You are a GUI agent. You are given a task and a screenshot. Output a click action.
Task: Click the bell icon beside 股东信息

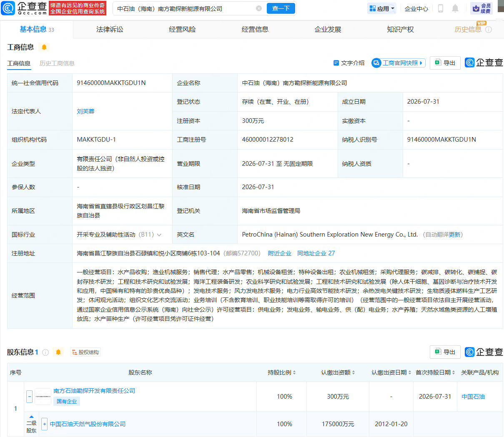pos(58,352)
